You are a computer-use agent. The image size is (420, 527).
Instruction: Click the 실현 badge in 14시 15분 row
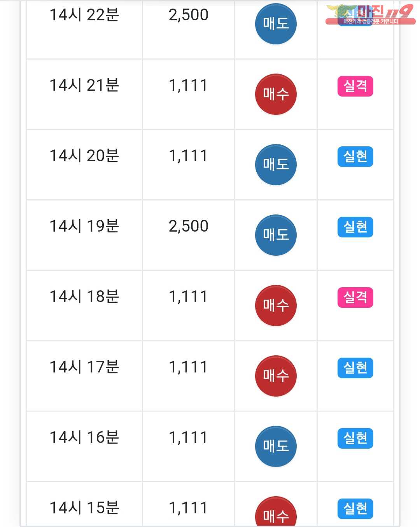coord(355,509)
